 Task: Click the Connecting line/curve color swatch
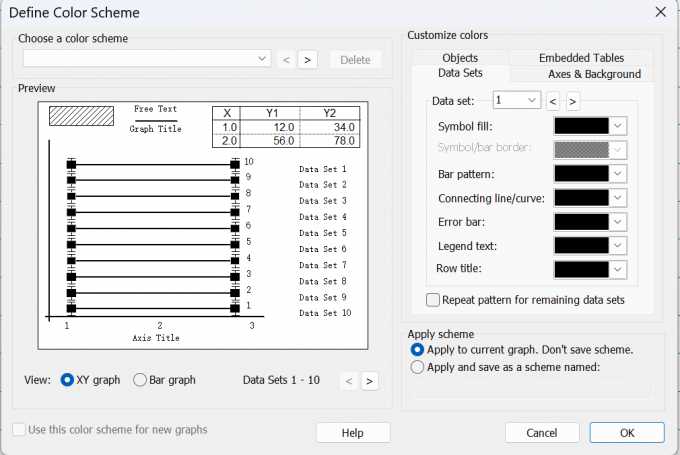[x=582, y=198]
